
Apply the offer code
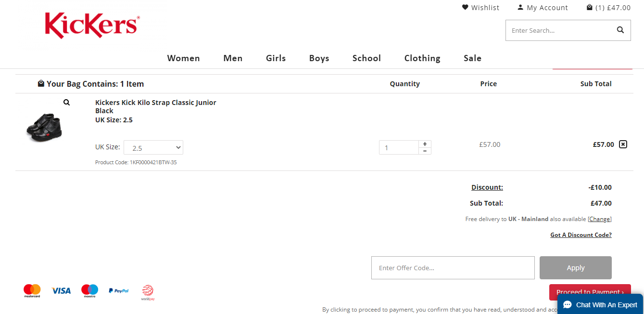click(x=576, y=268)
